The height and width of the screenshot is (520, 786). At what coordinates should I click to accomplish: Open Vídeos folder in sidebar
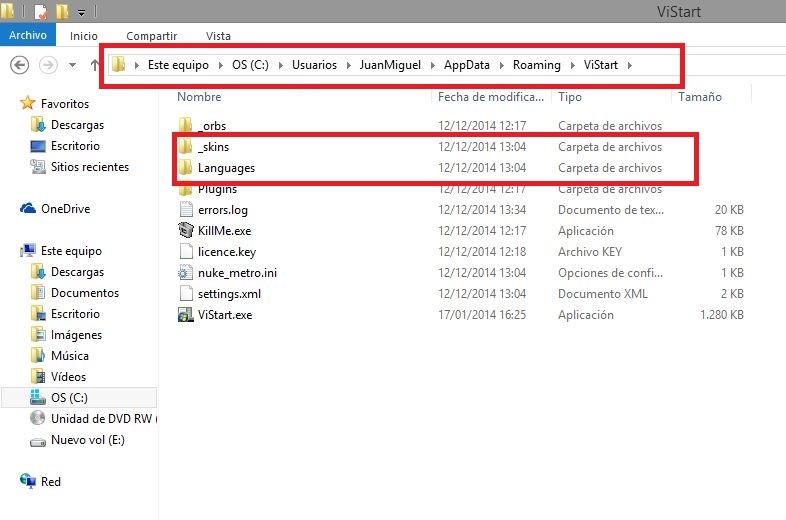68,377
